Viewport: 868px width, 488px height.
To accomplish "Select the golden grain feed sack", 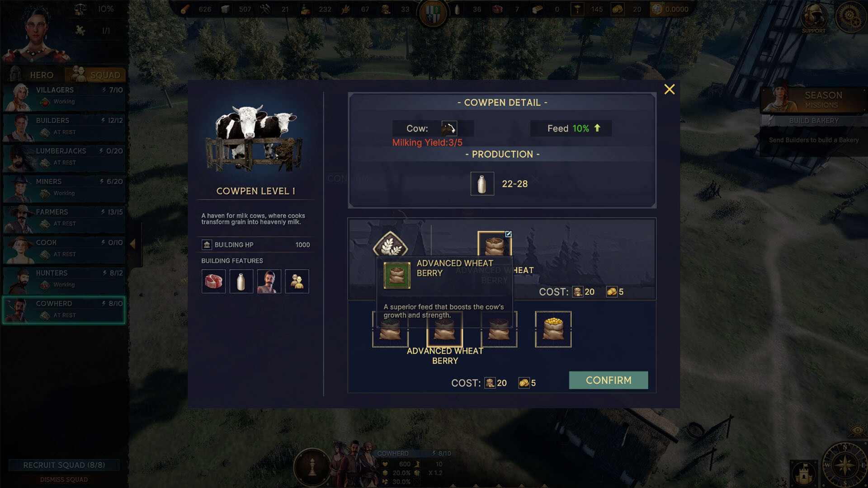I will (553, 329).
